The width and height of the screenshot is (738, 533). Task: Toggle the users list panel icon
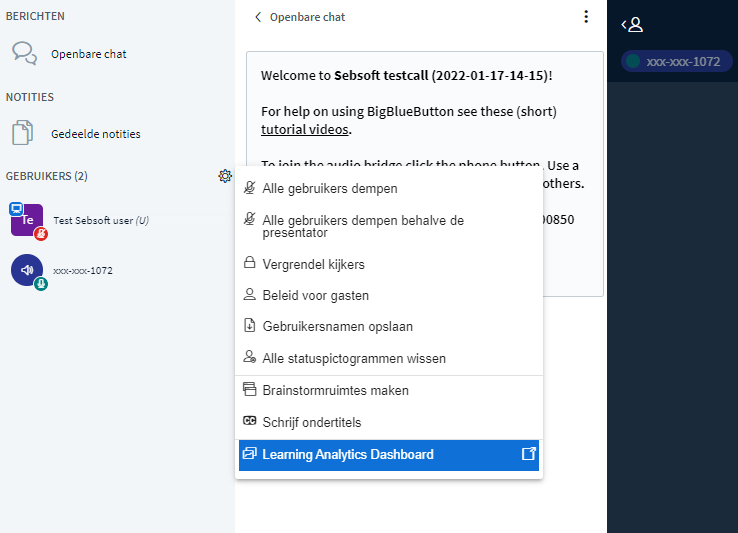[x=632, y=24]
